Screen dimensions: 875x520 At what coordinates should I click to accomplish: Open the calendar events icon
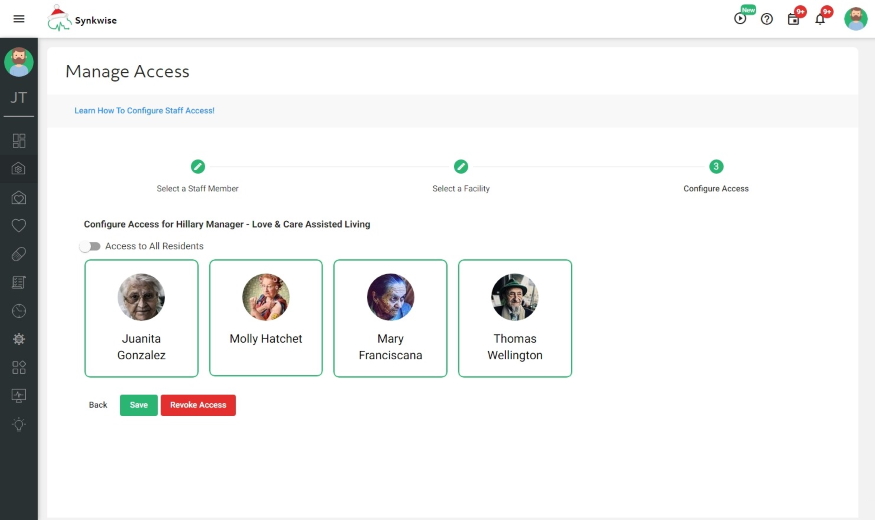coord(794,19)
